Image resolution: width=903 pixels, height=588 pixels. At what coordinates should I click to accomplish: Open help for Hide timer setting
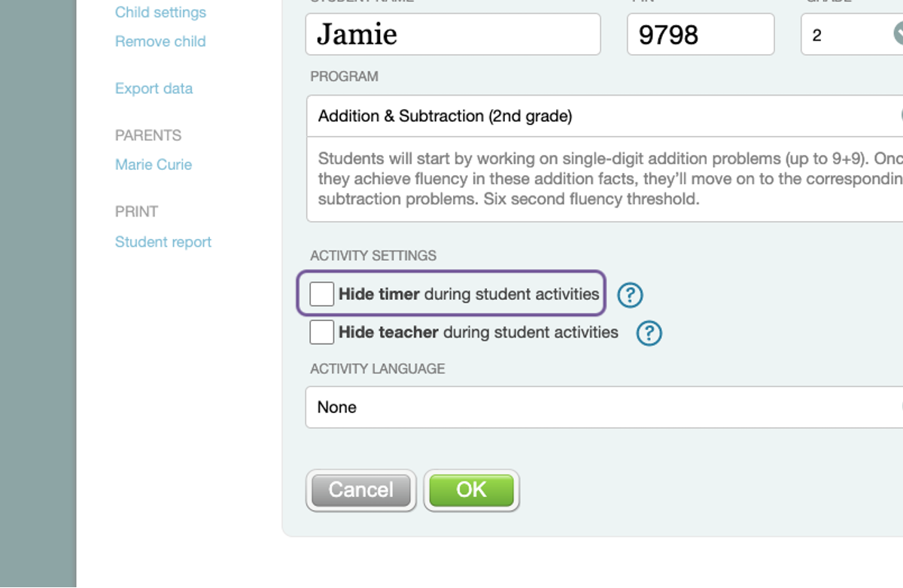coord(630,295)
